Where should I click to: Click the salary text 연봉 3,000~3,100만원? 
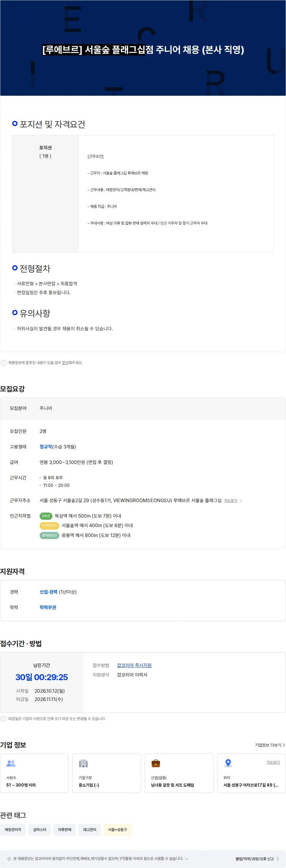[62, 462]
